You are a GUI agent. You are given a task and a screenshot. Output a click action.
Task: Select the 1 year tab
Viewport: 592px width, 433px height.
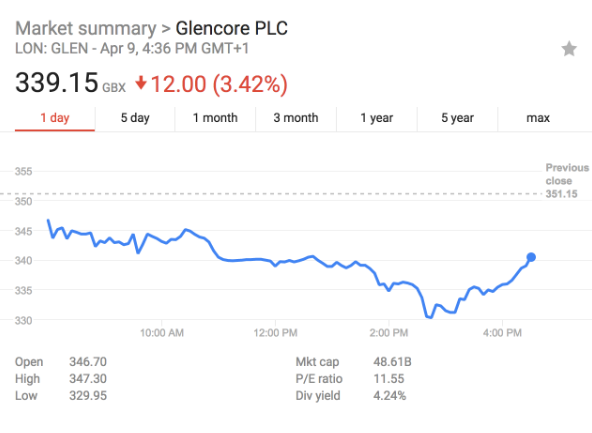click(377, 118)
